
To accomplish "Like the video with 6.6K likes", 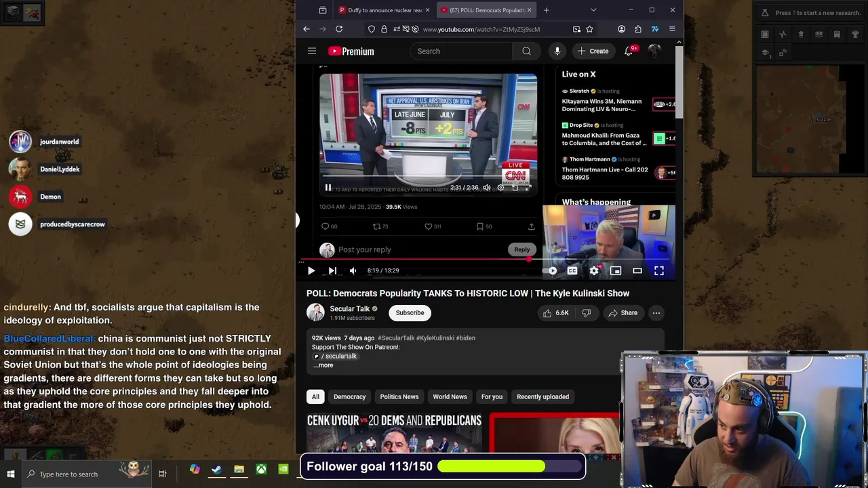I will [555, 312].
